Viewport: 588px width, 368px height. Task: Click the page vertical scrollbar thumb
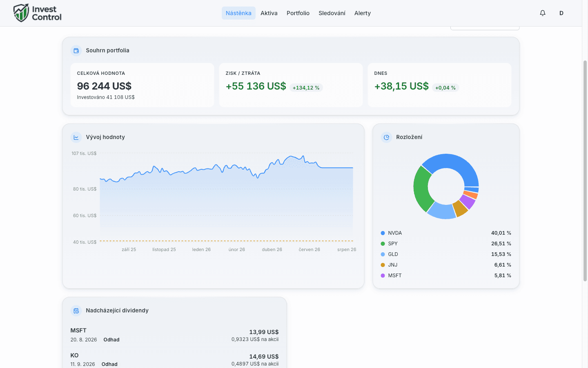pyautogui.click(x=585, y=171)
